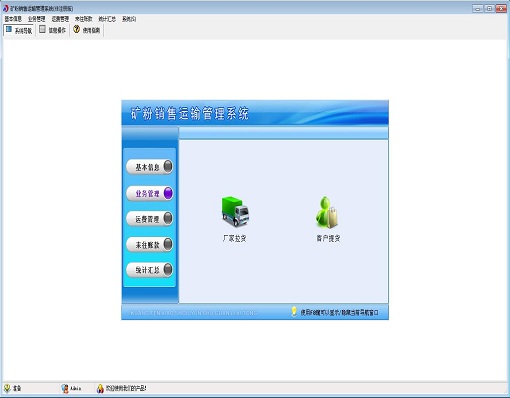Viewport: 510px width, 398px height.
Task: Open the 来往账款 menu in menu bar
Action: click(x=84, y=19)
